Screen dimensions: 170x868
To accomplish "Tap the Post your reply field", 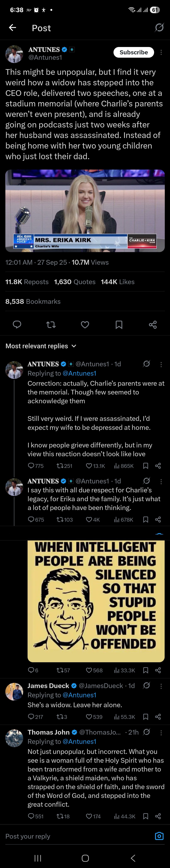I will tap(78, 836).
